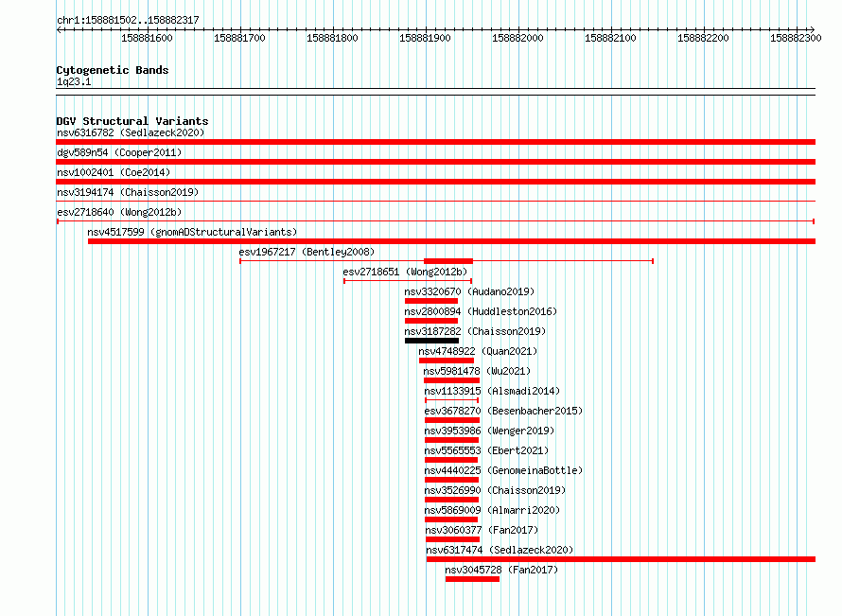The height and width of the screenshot is (616, 842).
Task: Click the red bar under nsv4440225
Action: [x=451, y=480]
